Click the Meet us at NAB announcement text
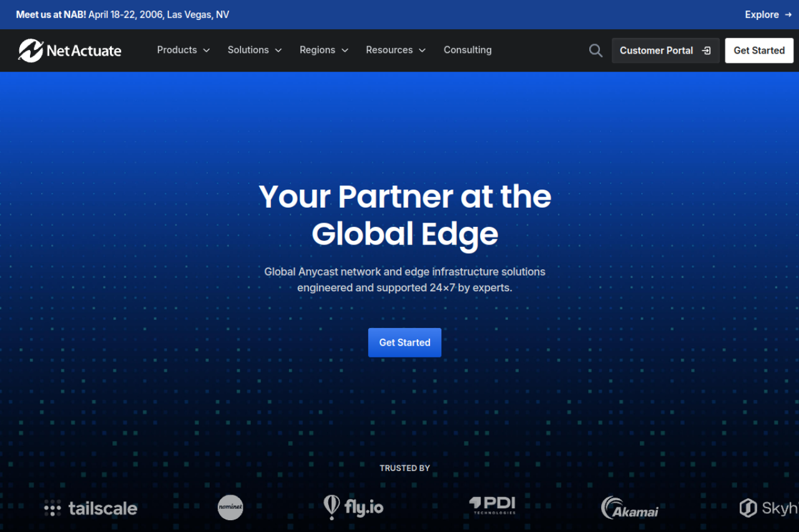The width and height of the screenshot is (799, 532). click(x=122, y=14)
